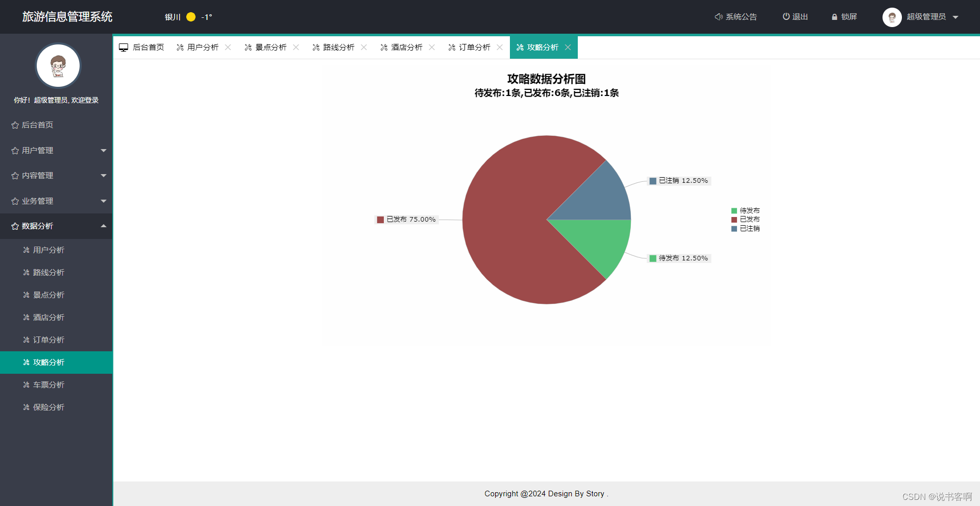The height and width of the screenshot is (506, 980).
Task: Click the 锁屏 link
Action: pos(844,17)
